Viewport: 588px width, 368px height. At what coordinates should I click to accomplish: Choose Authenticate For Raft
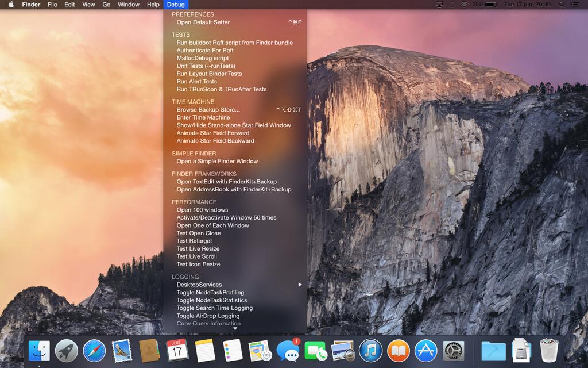tap(235, 51)
